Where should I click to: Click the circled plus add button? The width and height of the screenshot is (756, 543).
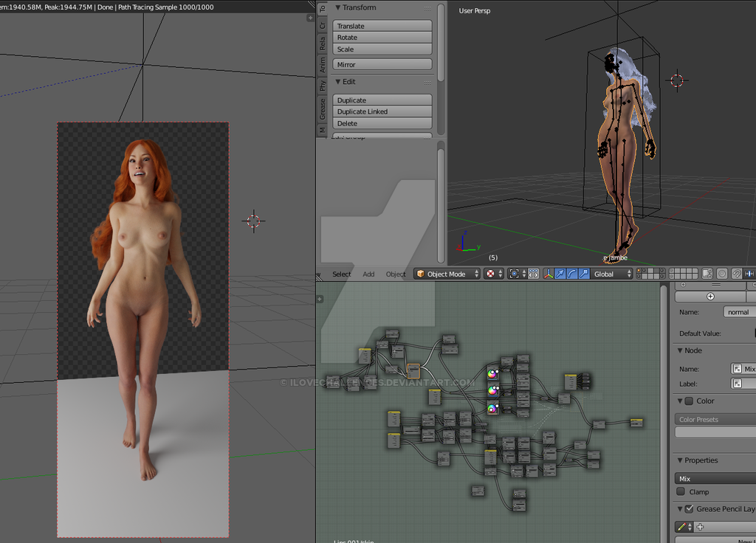[x=710, y=296]
